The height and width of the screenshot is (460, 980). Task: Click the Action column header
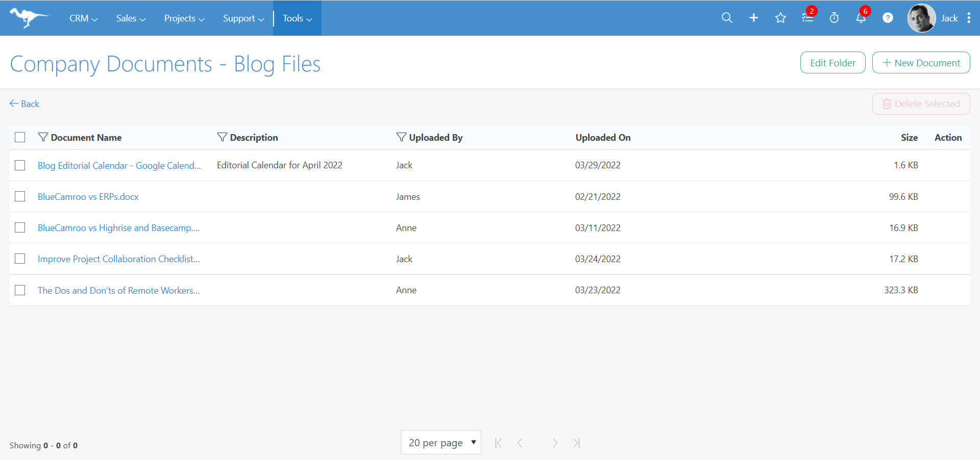(x=948, y=137)
